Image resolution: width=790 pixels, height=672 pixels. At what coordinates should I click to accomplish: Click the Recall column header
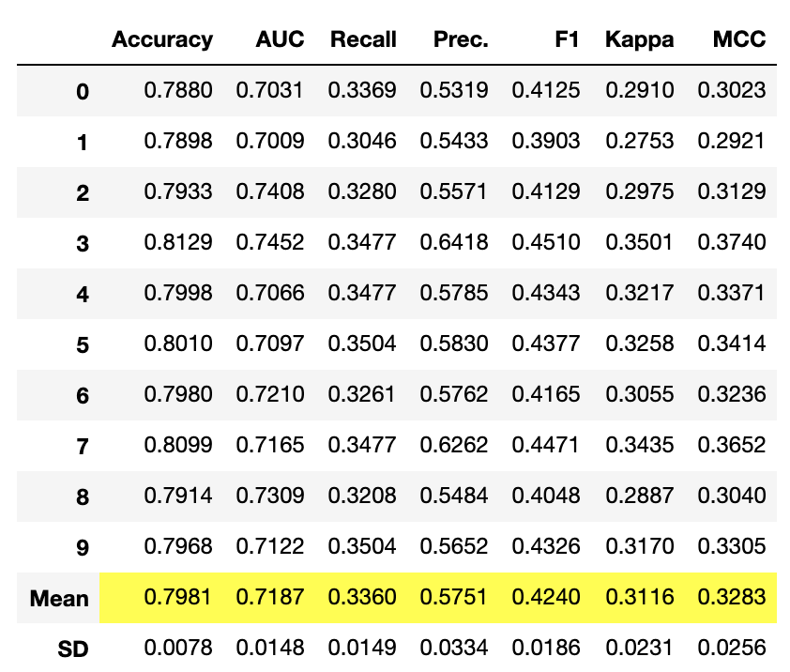[x=363, y=39]
